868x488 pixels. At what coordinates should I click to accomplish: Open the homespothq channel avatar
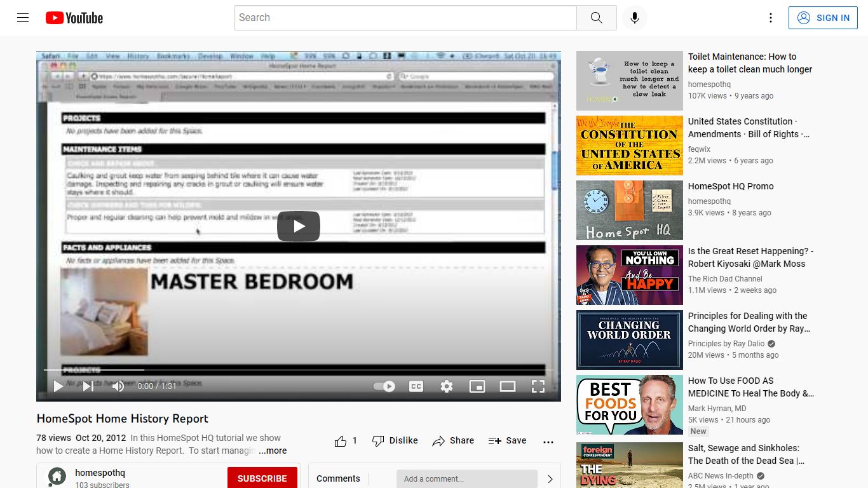click(x=57, y=477)
